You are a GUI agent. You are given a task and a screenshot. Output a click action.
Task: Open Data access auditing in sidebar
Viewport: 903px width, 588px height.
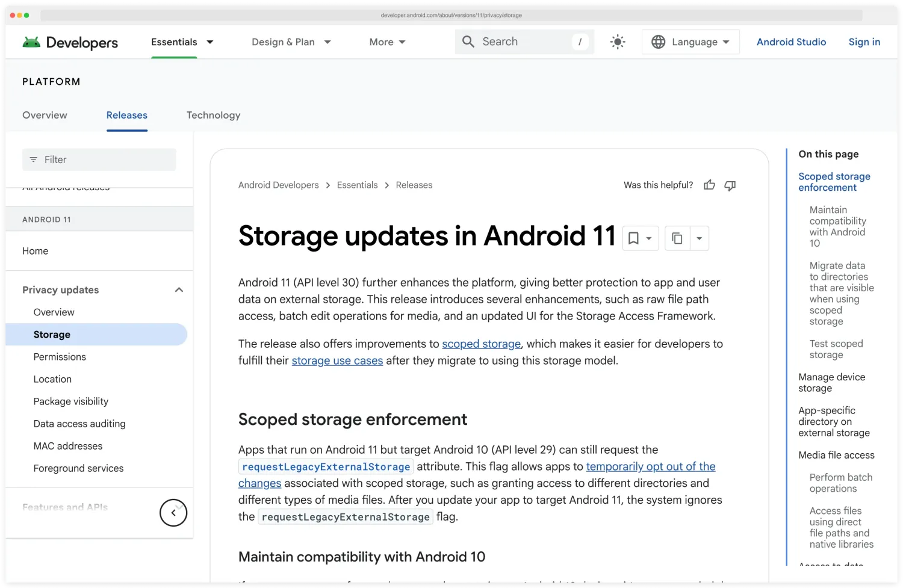[79, 424]
